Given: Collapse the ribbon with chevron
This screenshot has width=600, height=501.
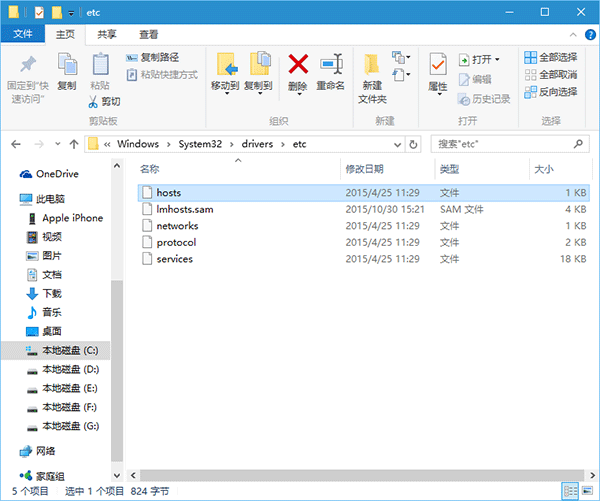Looking at the screenshot, I should pos(573,35).
